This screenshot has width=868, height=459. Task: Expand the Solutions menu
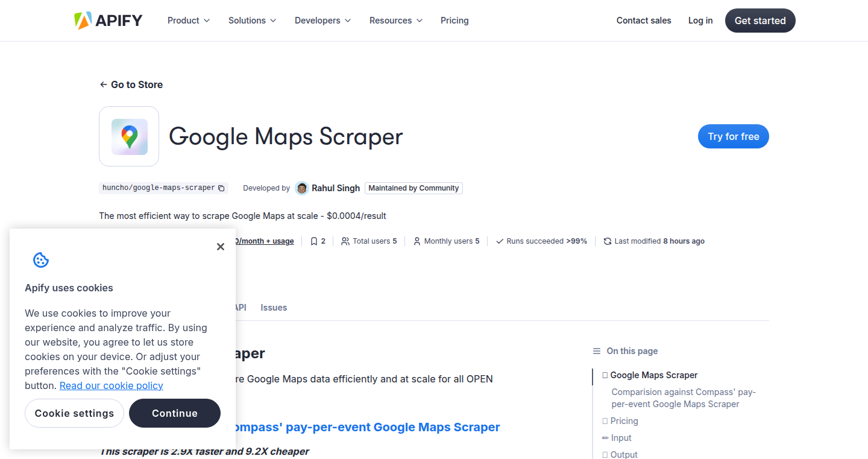pos(252,21)
